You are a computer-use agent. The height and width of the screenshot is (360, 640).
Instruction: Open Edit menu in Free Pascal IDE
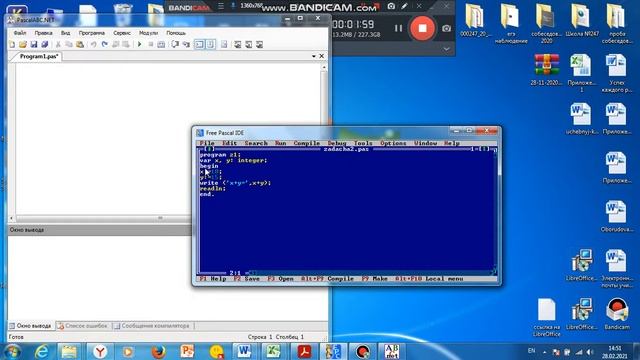pyautogui.click(x=229, y=143)
